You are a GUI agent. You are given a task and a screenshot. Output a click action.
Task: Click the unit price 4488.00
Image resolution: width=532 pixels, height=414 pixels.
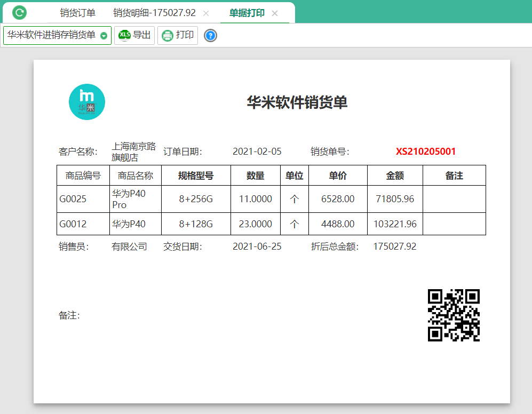[338, 224]
